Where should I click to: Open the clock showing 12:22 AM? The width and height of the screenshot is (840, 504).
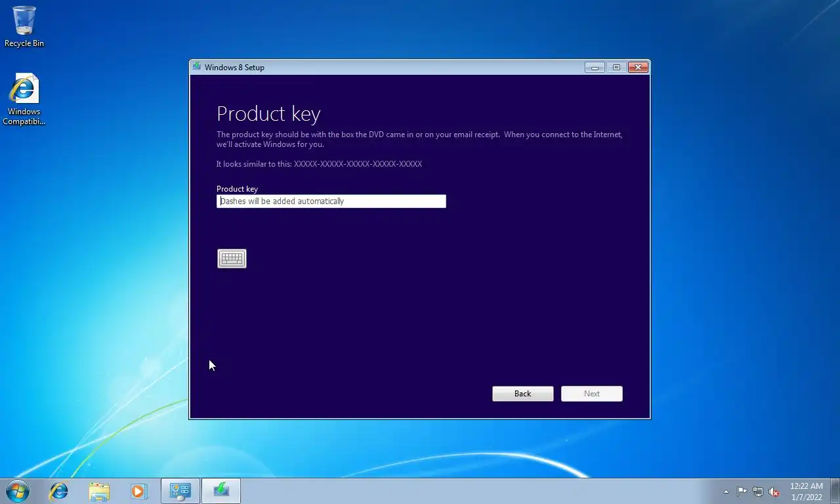coord(806,492)
